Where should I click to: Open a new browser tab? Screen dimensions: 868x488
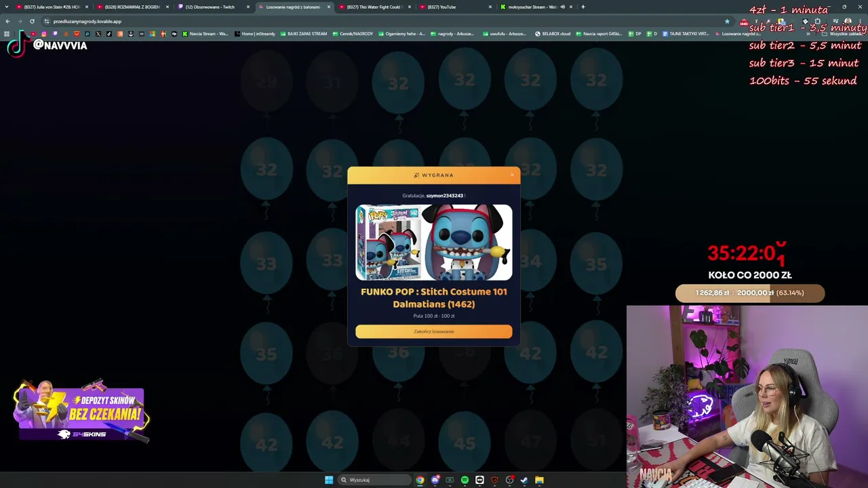(x=583, y=7)
